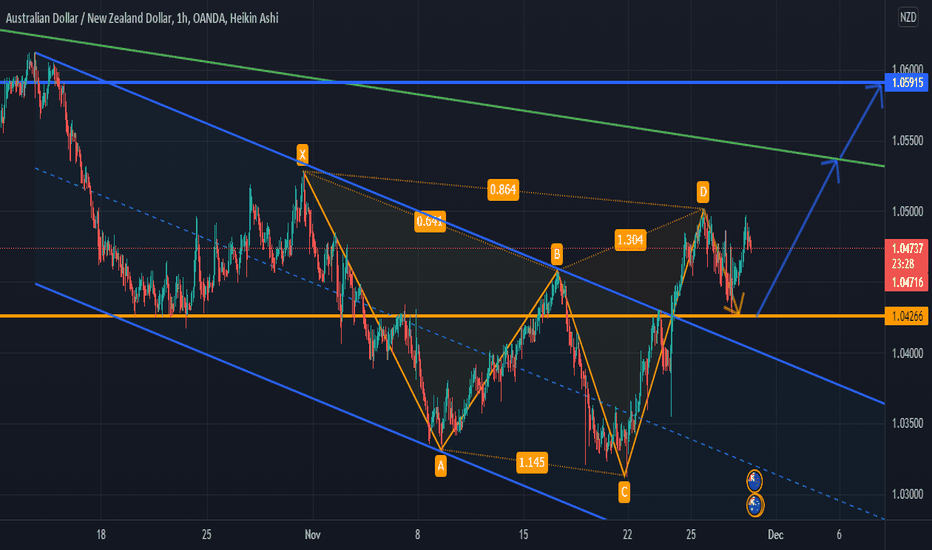
Task: Click the 0.864 ratio label
Action: point(503,190)
